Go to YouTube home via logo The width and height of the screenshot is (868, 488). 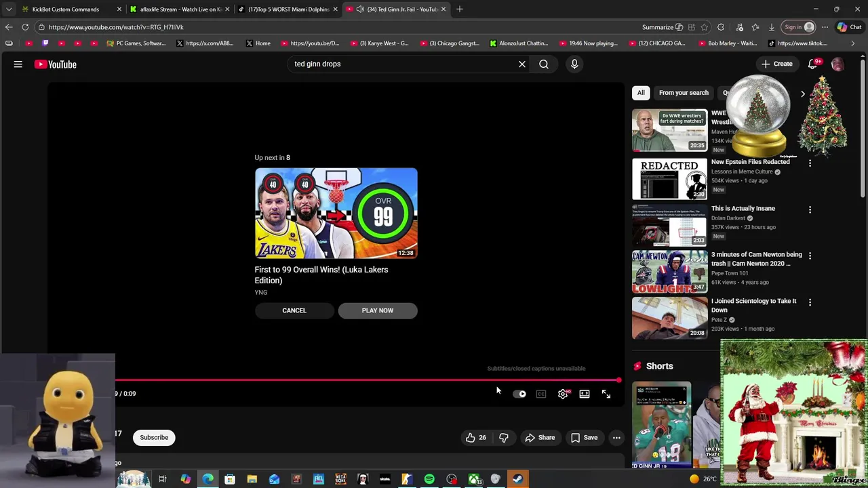pyautogui.click(x=56, y=64)
